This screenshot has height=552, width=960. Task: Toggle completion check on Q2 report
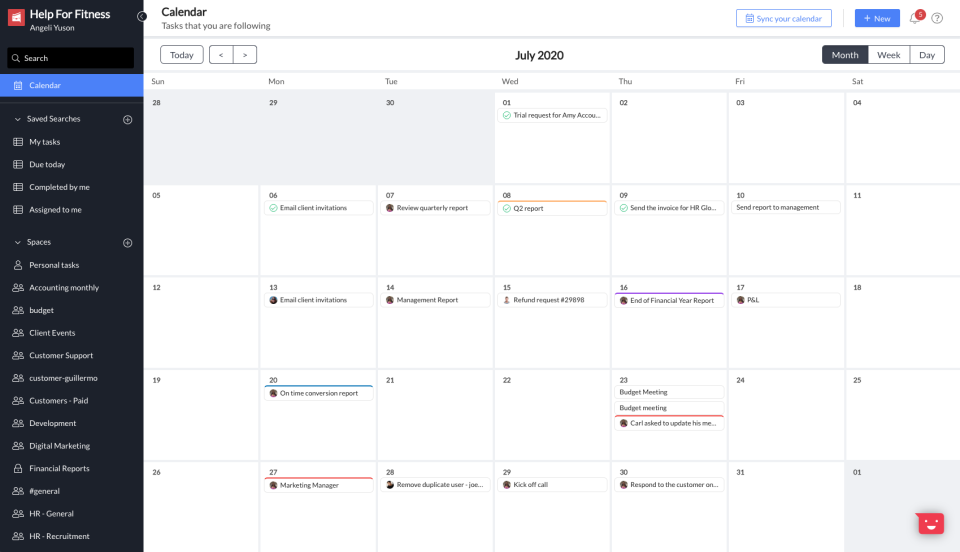coord(506,209)
